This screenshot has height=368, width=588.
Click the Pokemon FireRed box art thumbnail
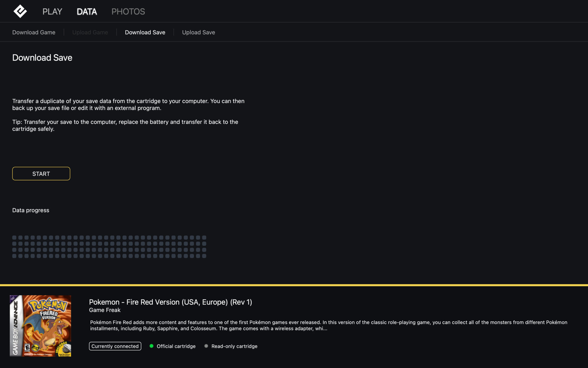[x=40, y=326]
